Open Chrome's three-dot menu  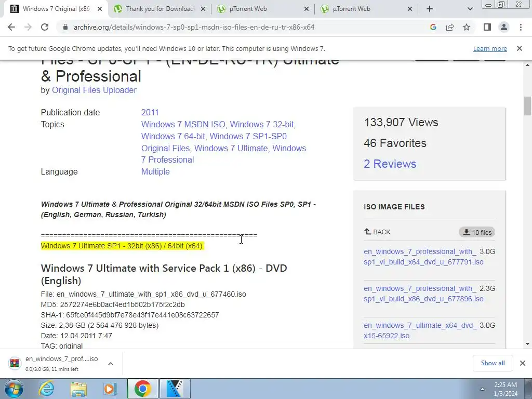[x=521, y=27]
